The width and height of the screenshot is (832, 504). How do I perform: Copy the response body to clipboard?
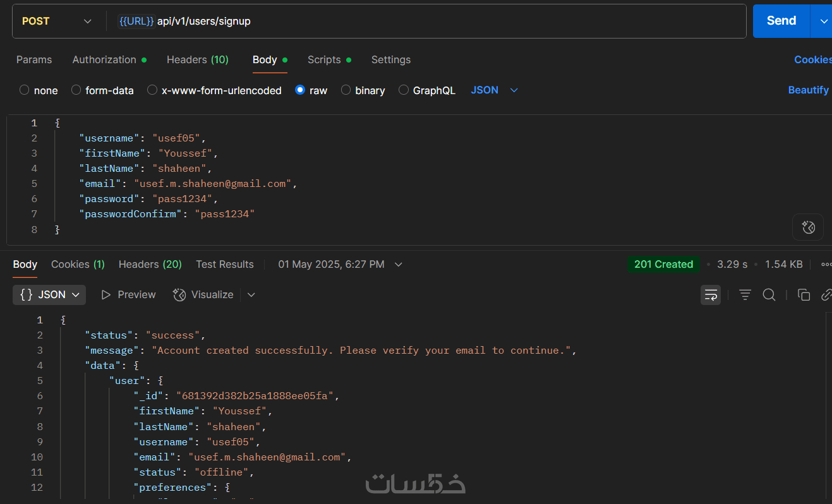click(x=804, y=295)
